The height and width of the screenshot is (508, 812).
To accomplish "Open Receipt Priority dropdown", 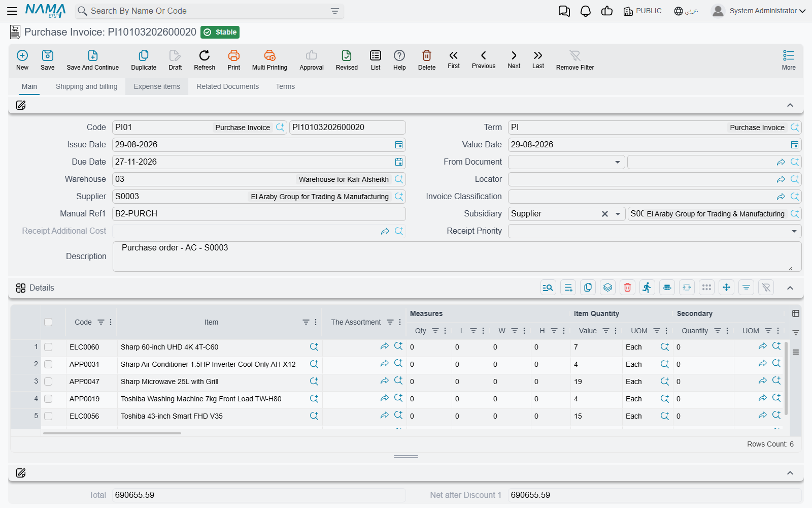I will click(x=794, y=231).
